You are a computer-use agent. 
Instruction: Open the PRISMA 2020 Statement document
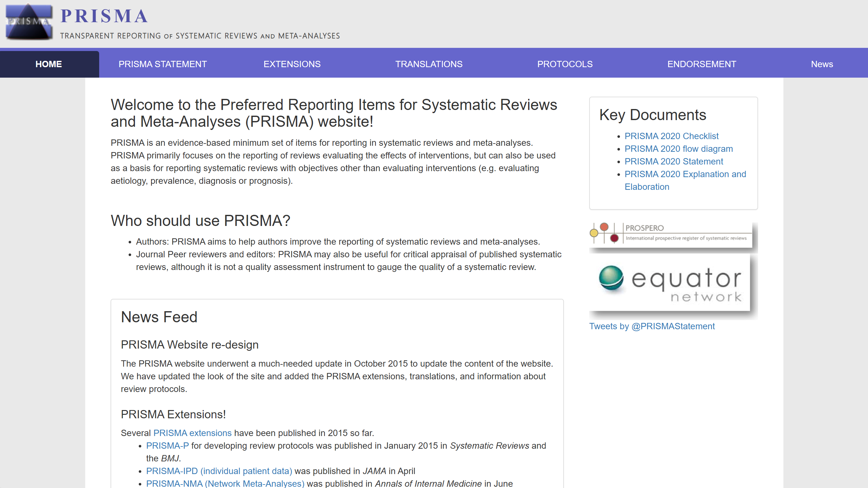tap(673, 161)
